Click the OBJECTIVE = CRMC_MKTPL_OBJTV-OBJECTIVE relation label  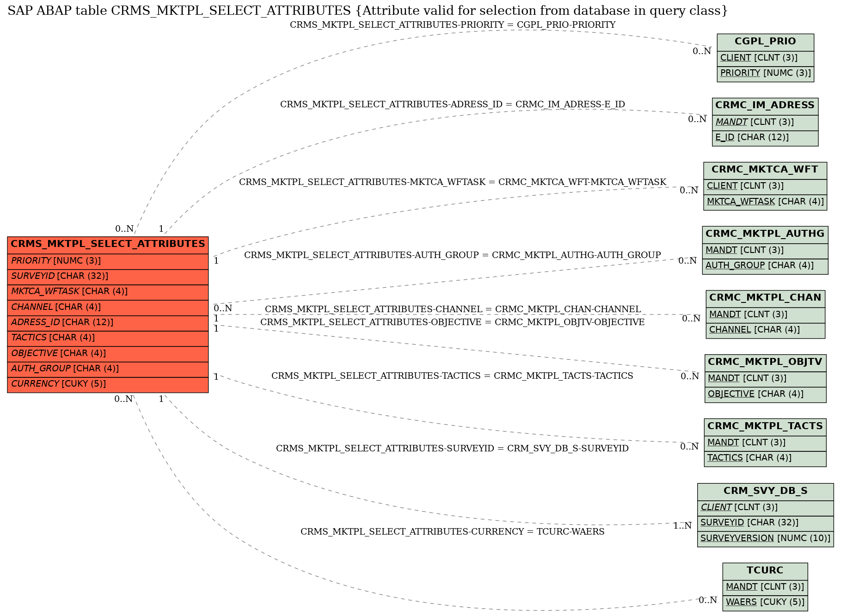point(453,322)
